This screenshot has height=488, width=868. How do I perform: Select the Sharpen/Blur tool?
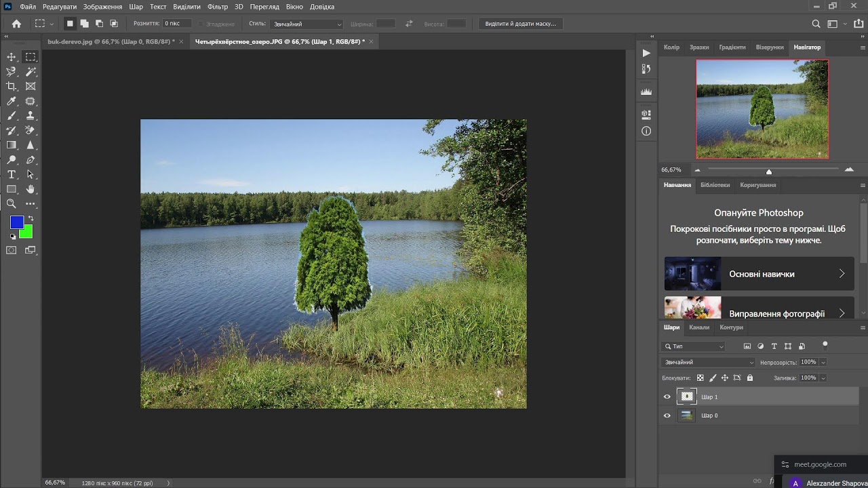pyautogui.click(x=31, y=145)
